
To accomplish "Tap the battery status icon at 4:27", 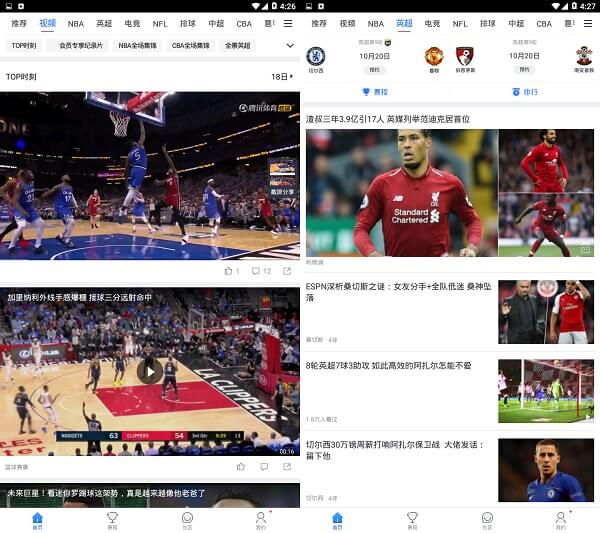I will pos(574,6).
